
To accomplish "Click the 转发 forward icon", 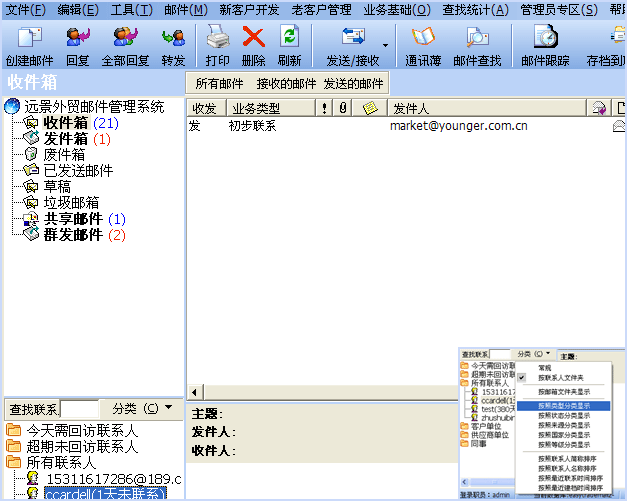I will pyautogui.click(x=174, y=38).
